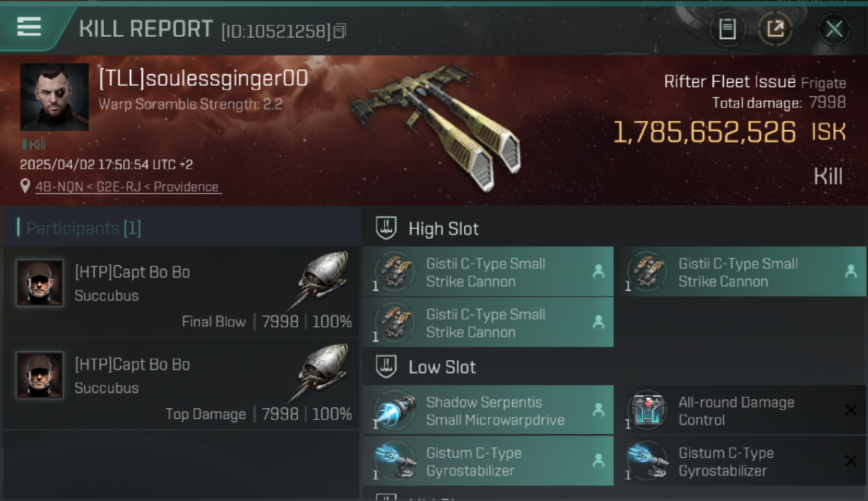Click person icon on Shadow Serpentis Microwarpdrive
Image resolution: width=868 pixels, height=501 pixels.
click(x=598, y=410)
